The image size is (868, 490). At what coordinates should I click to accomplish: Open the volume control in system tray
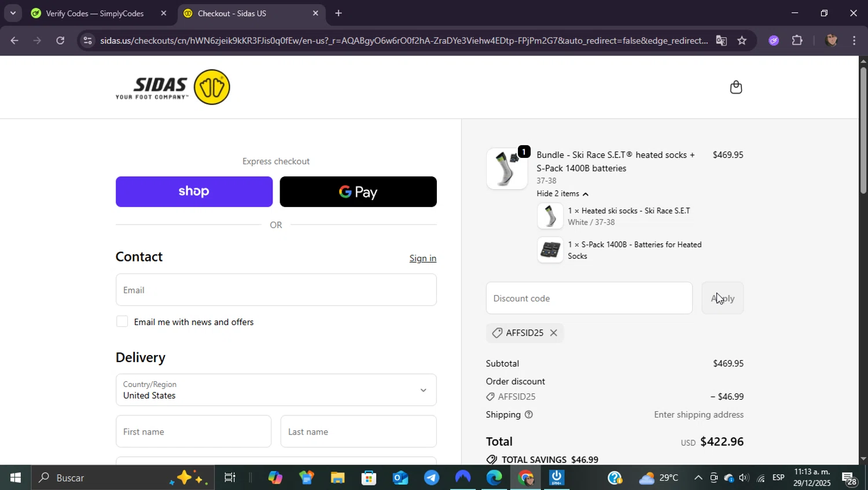[744, 478]
